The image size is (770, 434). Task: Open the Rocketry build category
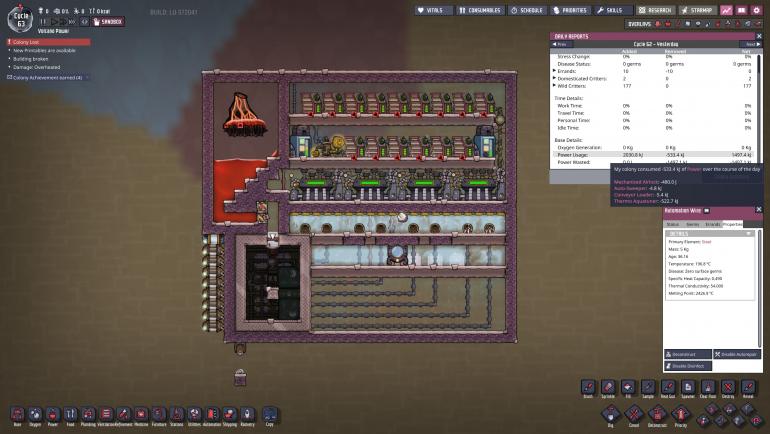point(248,414)
